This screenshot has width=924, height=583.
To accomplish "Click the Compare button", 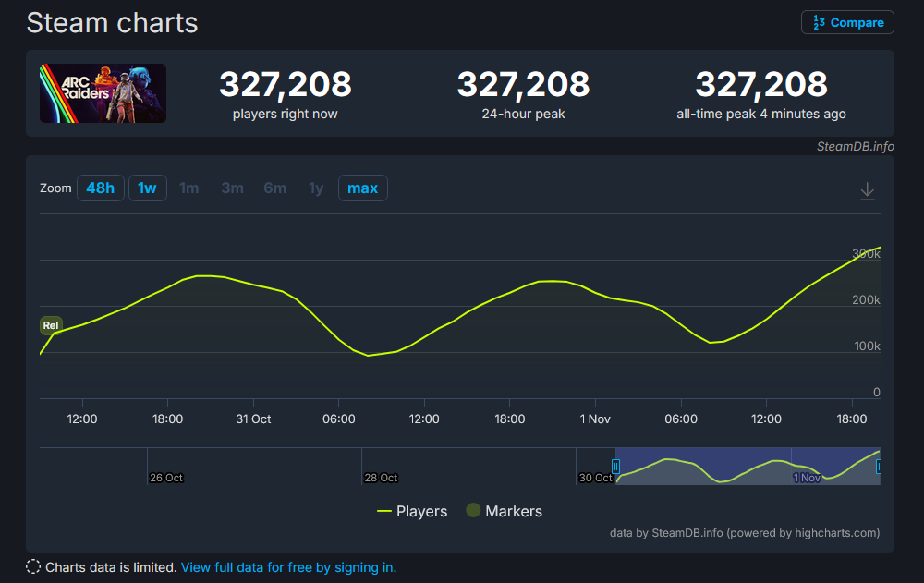I will pos(847,22).
